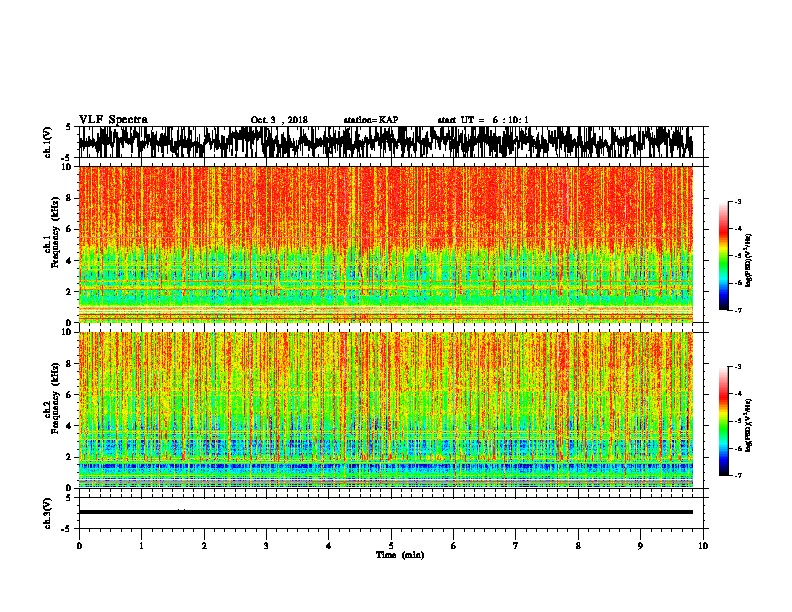Click the ch.2 frequency tick "4"
The height and width of the screenshot is (612, 792).
[x=70, y=426]
